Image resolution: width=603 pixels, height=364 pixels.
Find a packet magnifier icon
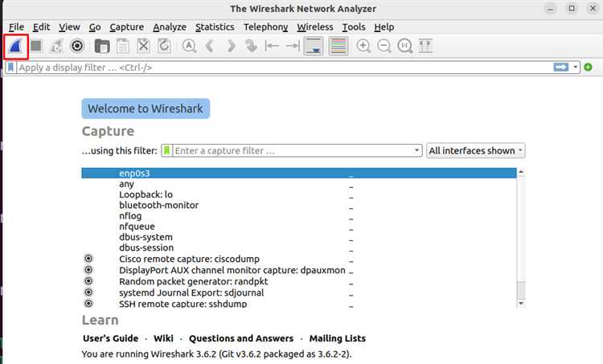(189, 46)
